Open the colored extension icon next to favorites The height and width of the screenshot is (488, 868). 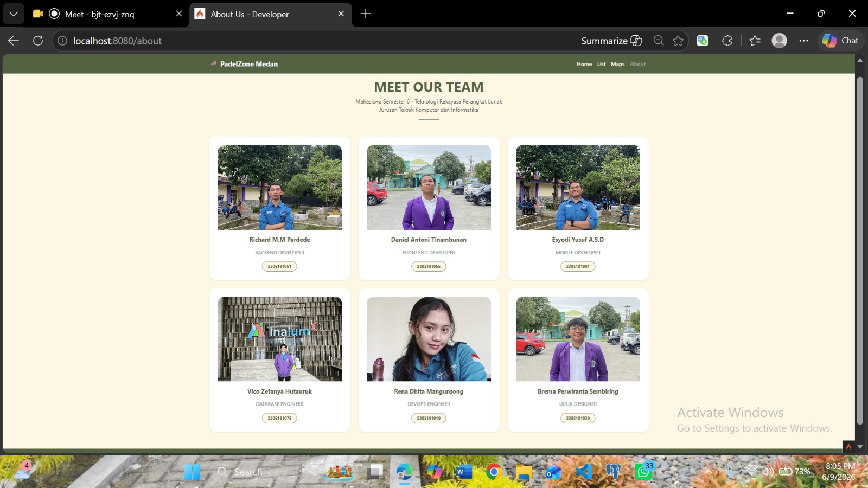pyautogui.click(x=703, y=41)
